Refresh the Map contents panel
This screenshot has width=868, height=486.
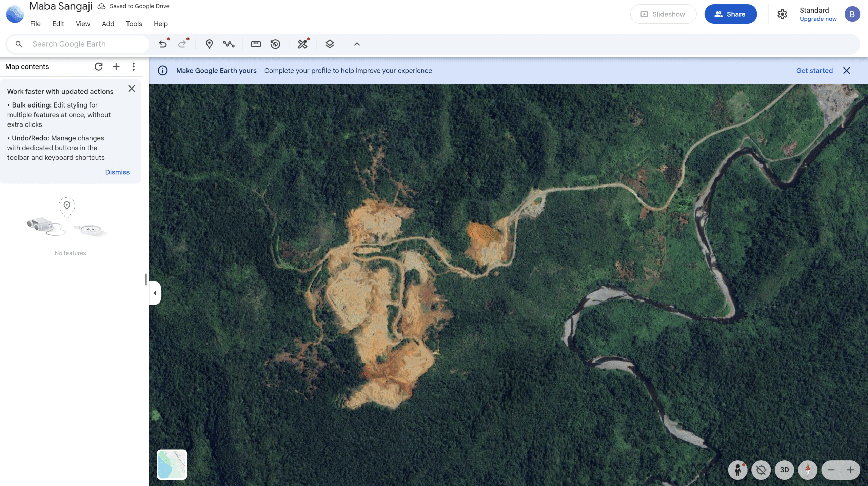(99, 66)
